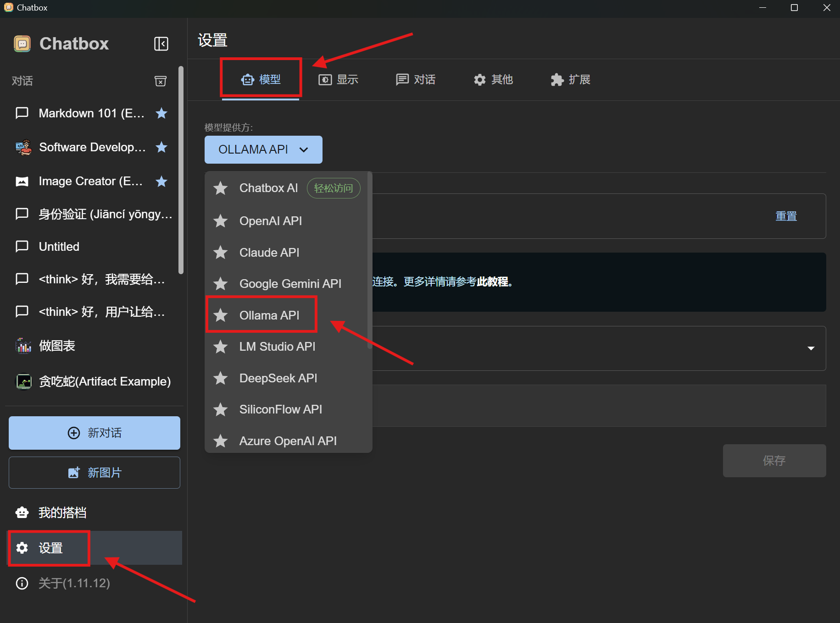Select Ollama API provider
This screenshot has width=840, height=623.
(286, 315)
